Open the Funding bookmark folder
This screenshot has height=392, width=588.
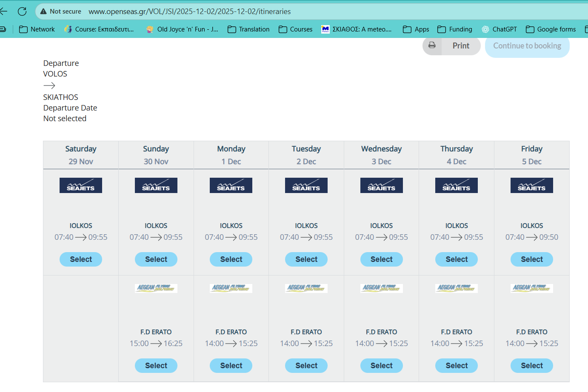(x=454, y=29)
